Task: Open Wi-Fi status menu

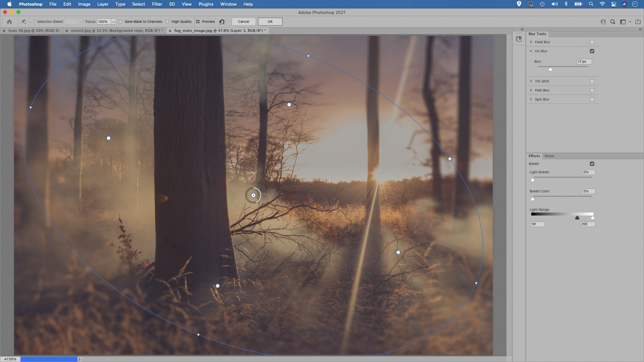Action: coord(602,4)
